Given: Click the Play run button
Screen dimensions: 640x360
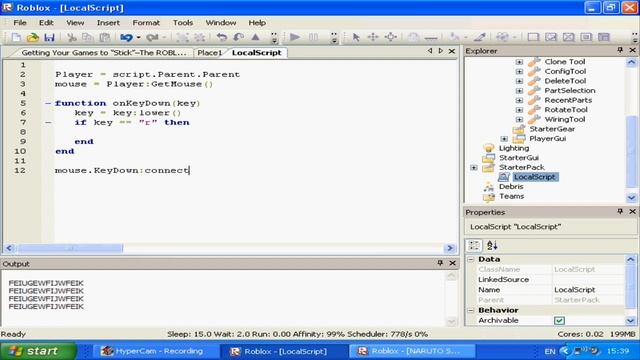Looking at the screenshot, I should (x=295, y=38).
